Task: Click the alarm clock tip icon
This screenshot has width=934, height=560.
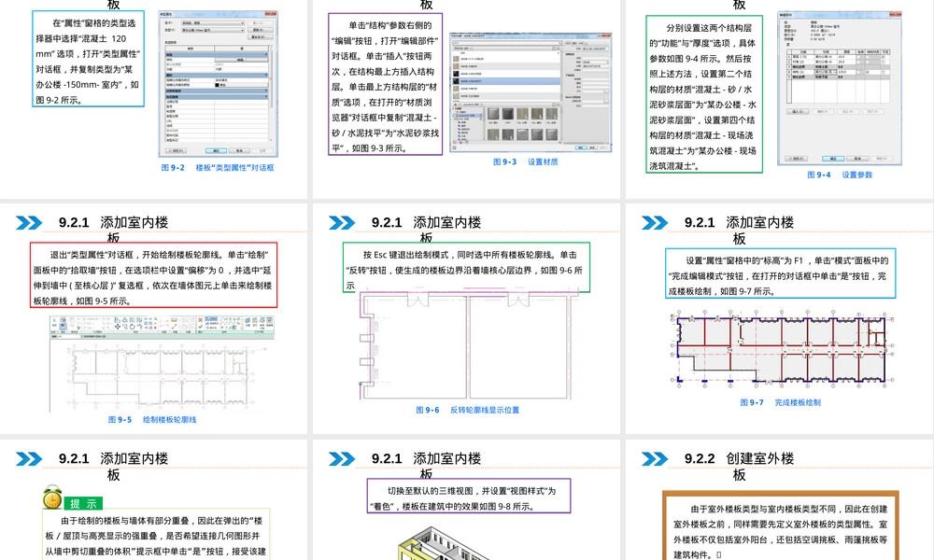Action: point(52,497)
